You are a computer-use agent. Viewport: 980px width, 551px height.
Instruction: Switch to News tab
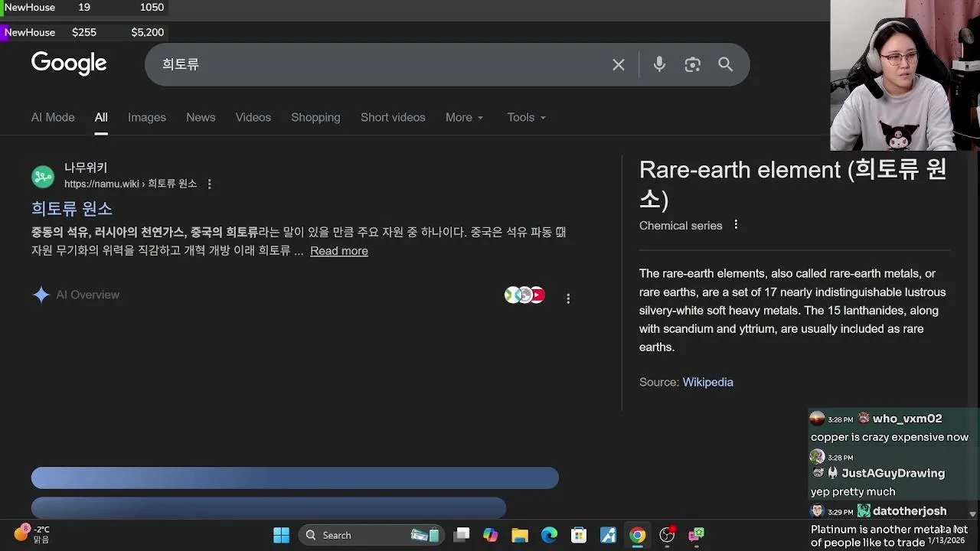pos(201,117)
